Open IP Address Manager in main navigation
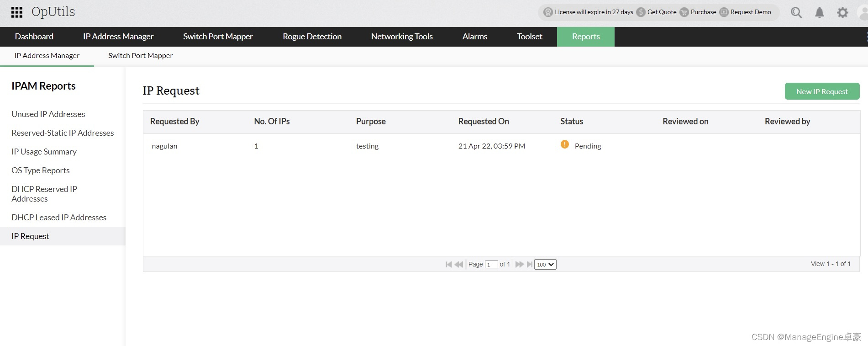Image resolution: width=868 pixels, height=346 pixels. pos(118,37)
